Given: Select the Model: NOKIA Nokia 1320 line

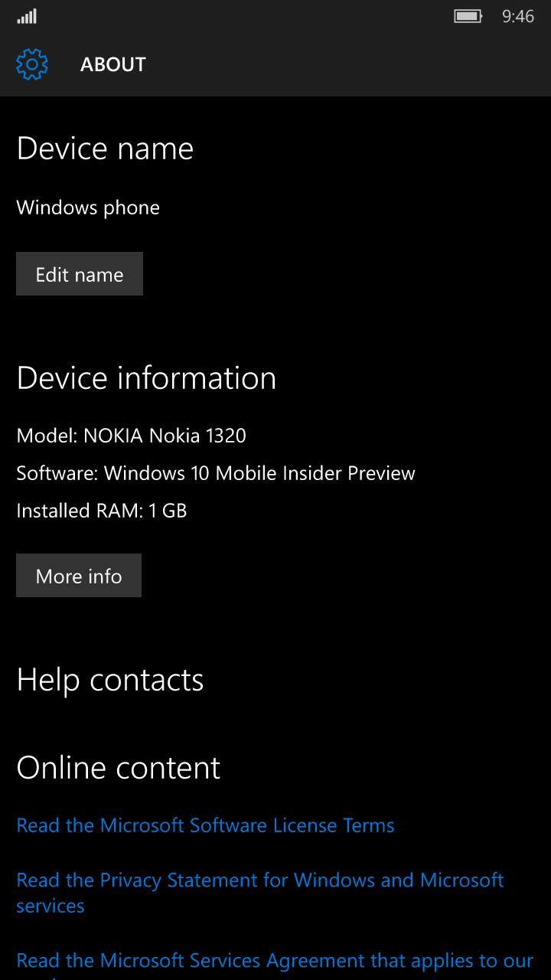Looking at the screenshot, I should pos(132,436).
